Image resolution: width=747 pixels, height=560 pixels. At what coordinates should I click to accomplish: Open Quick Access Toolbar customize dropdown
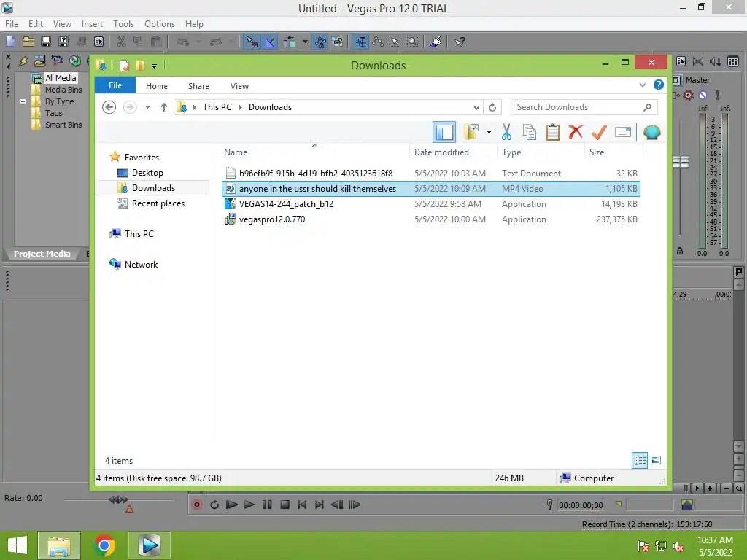click(154, 66)
